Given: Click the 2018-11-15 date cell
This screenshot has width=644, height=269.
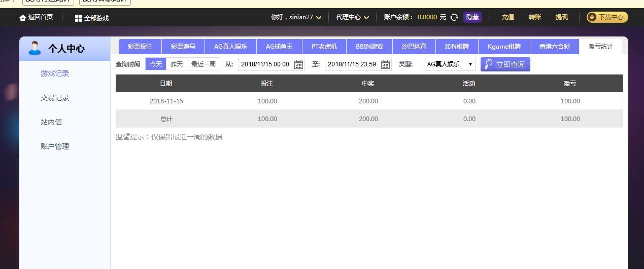Looking at the screenshot, I should 166,101.
